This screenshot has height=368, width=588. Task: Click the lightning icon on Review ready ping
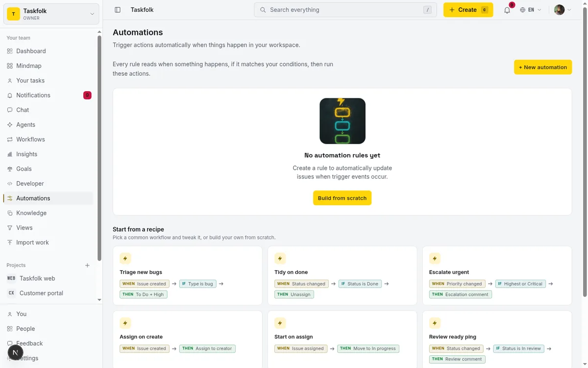435,323
